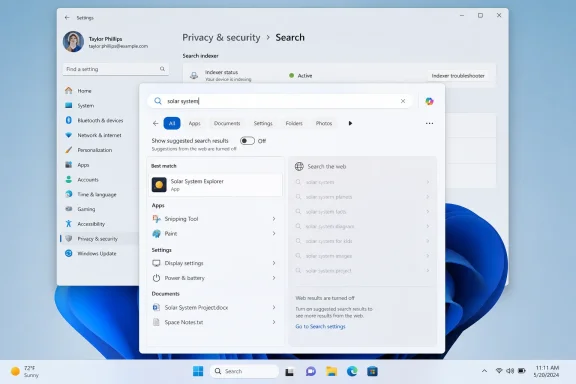The image size is (576, 384).
Task: Go back in the Settings window
Action: (x=67, y=18)
